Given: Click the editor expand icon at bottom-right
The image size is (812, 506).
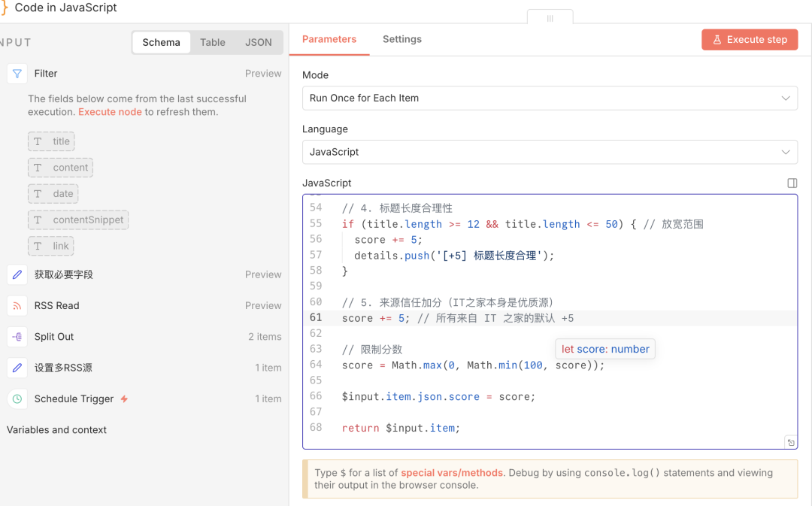Looking at the screenshot, I should [x=790, y=442].
